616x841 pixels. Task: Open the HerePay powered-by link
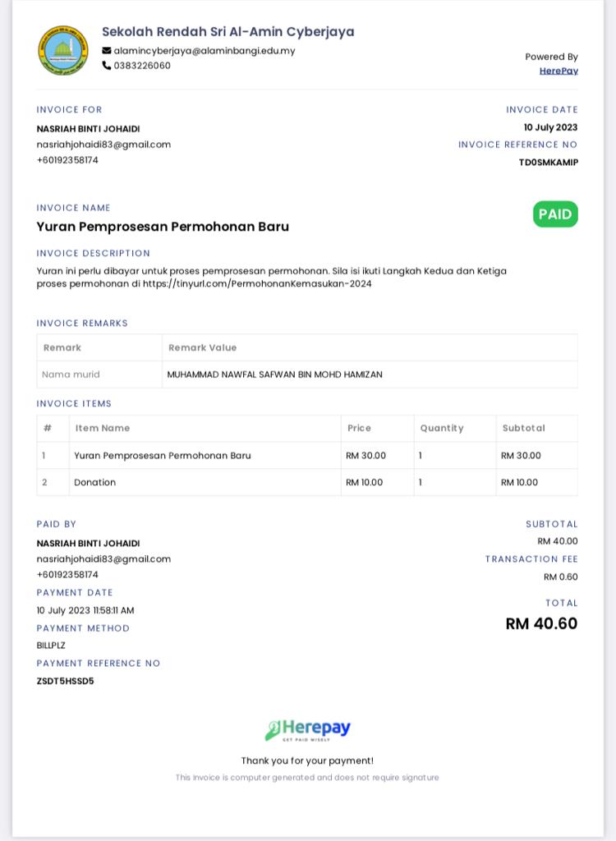click(x=559, y=71)
